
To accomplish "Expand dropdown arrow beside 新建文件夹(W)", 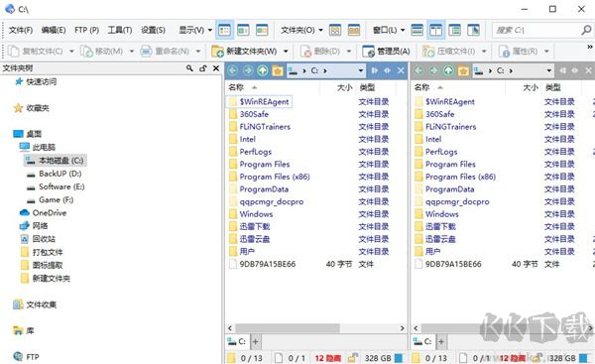I will [x=286, y=52].
